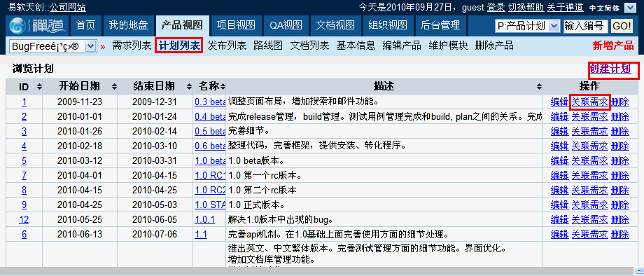644x276 pixels.
Task: Open the 1.1 plan name link
Action: 201,234
